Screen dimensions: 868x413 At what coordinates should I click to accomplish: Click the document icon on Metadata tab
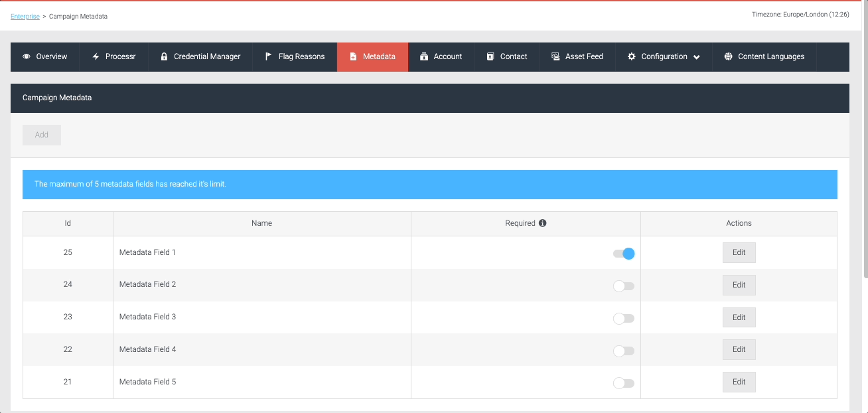pos(353,57)
